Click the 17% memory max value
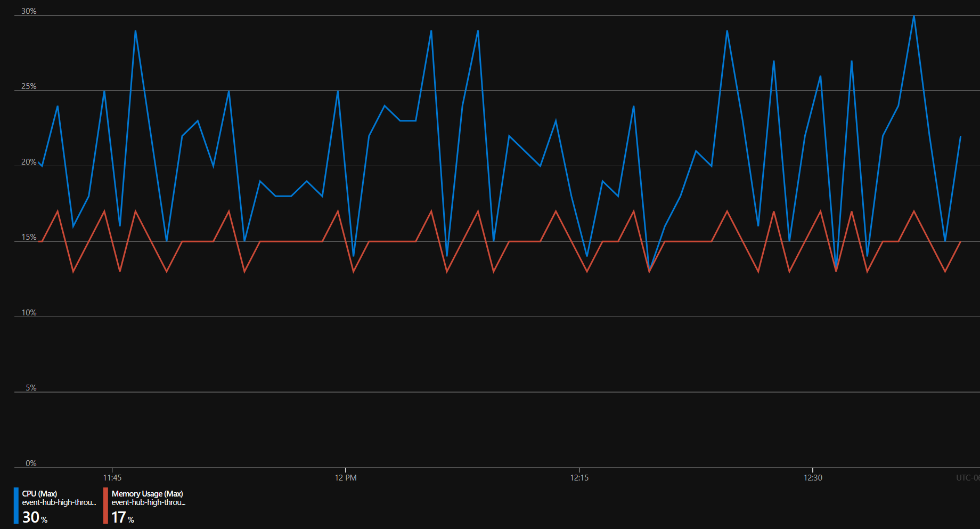 [123, 517]
